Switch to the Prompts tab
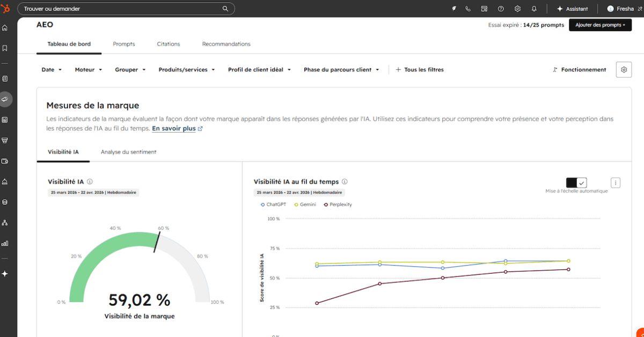Screen dimensions: 644x337 tap(124, 44)
